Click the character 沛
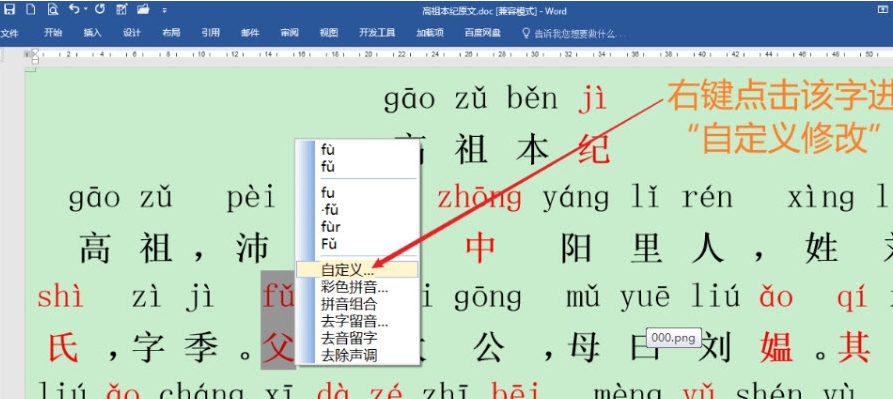 pos(252,249)
